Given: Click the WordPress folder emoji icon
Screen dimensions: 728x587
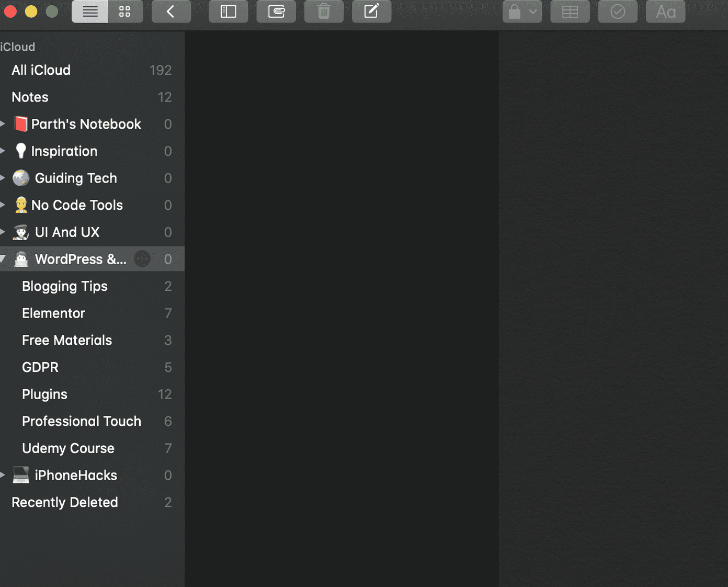Looking at the screenshot, I should click(21, 259).
